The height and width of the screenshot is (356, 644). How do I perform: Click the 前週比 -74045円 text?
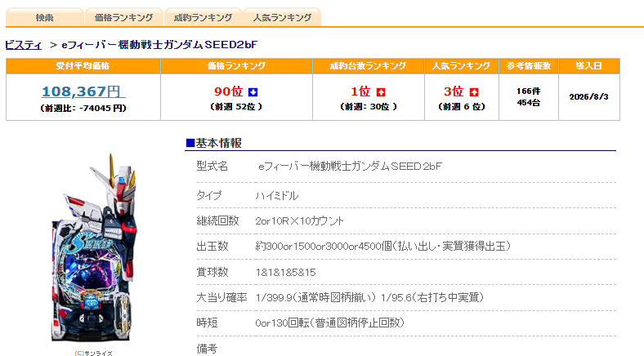coord(83,109)
